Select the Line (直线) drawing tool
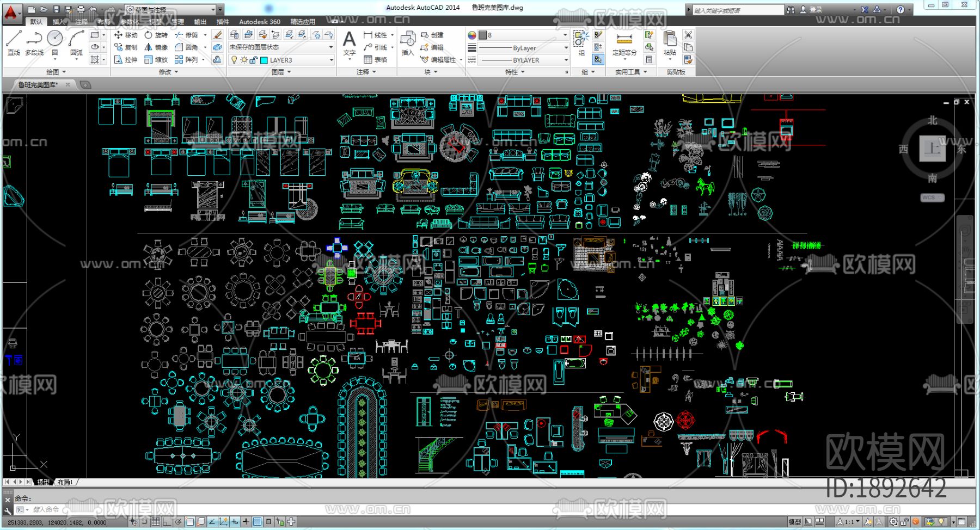This screenshot has width=980, height=530. (14, 42)
